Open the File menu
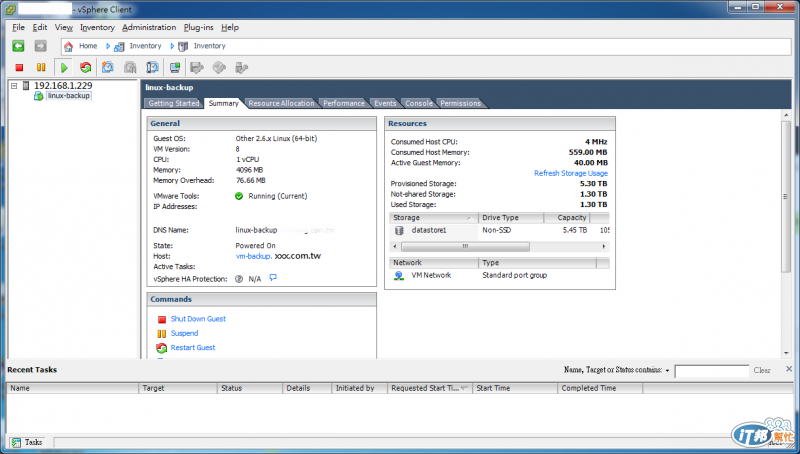This screenshot has height=454, width=800. coord(18,28)
